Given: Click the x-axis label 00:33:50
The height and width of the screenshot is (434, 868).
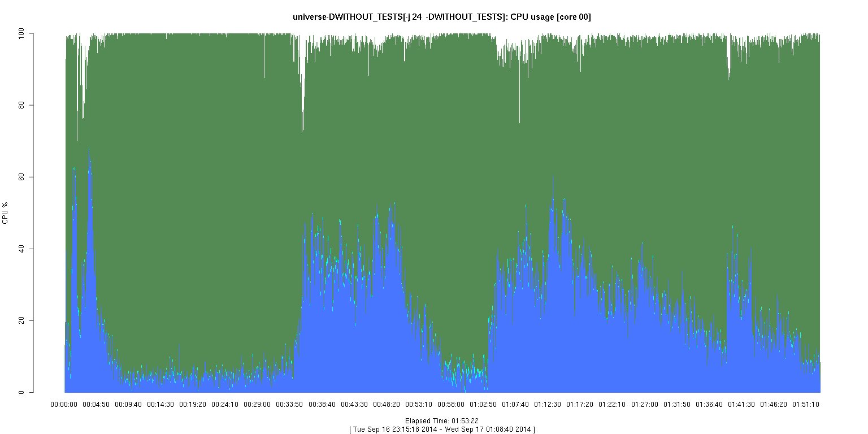Looking at the screenshot, I should 290,405.
